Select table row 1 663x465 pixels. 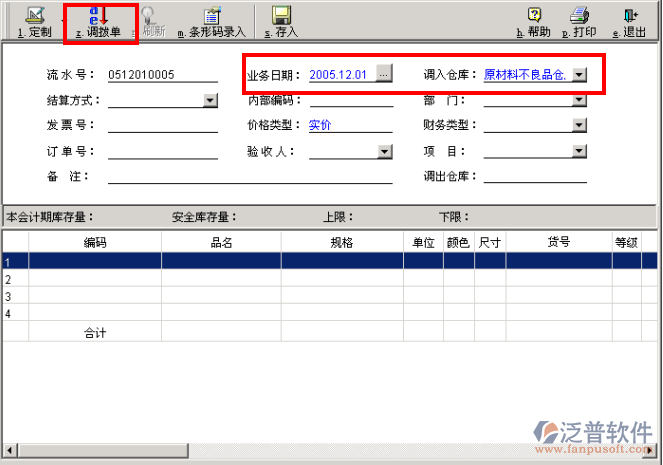[x=330, y=261]
